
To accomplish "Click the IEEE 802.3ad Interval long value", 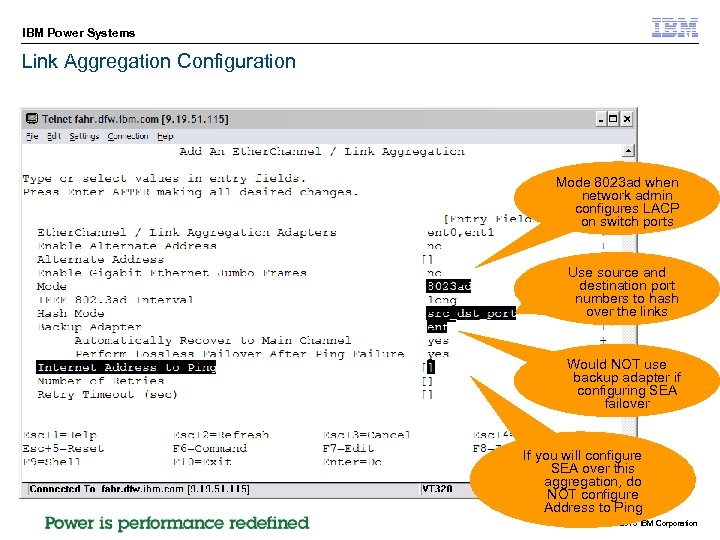I will coord(442,300).
